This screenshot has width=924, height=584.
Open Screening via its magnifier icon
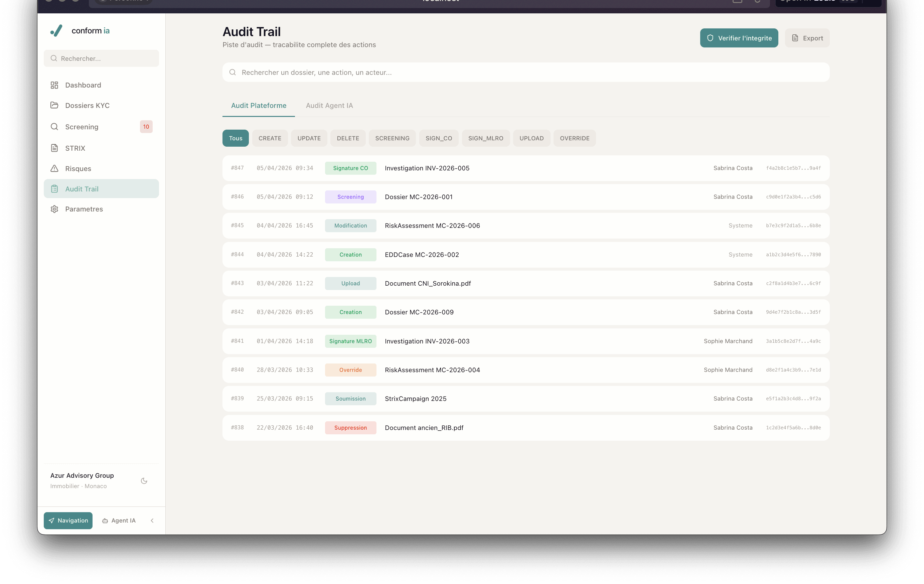[54, 127]
